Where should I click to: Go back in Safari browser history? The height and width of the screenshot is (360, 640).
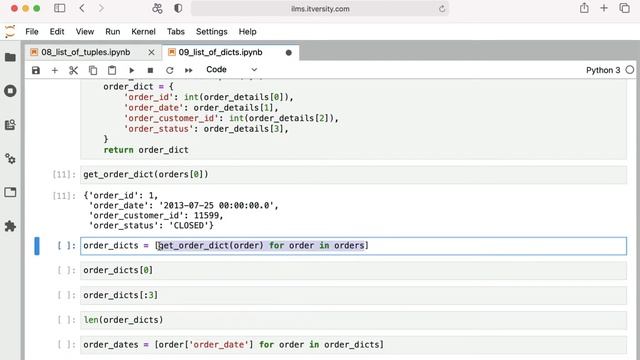pos(82,8)
